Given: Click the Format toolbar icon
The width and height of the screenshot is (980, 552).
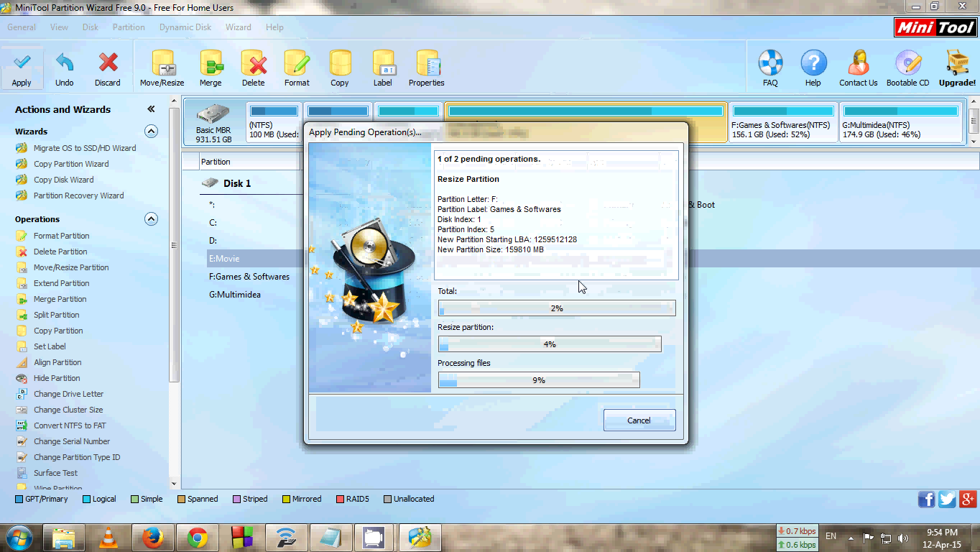Looking at the screenshot, I should (x=297, y=64).
